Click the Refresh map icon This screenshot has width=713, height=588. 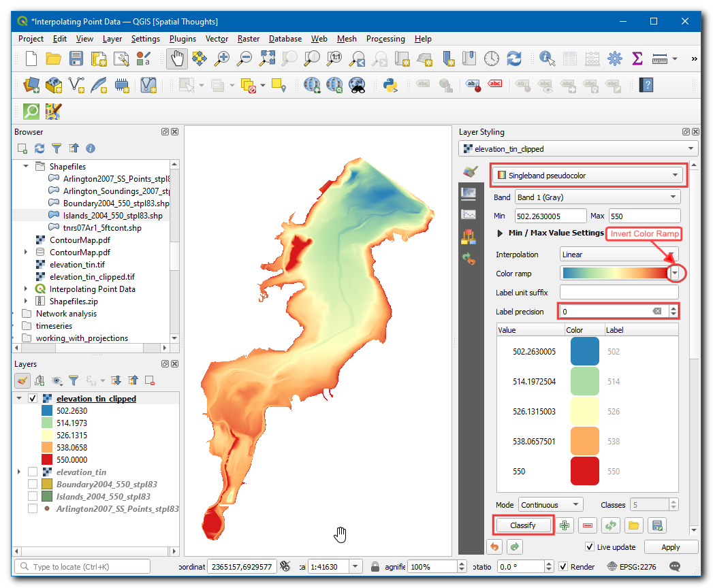click(513, 59)
